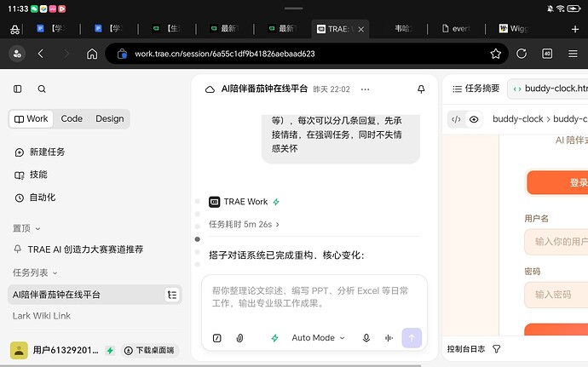Bookmark the page with the star icon

click(x=496, y=54)
